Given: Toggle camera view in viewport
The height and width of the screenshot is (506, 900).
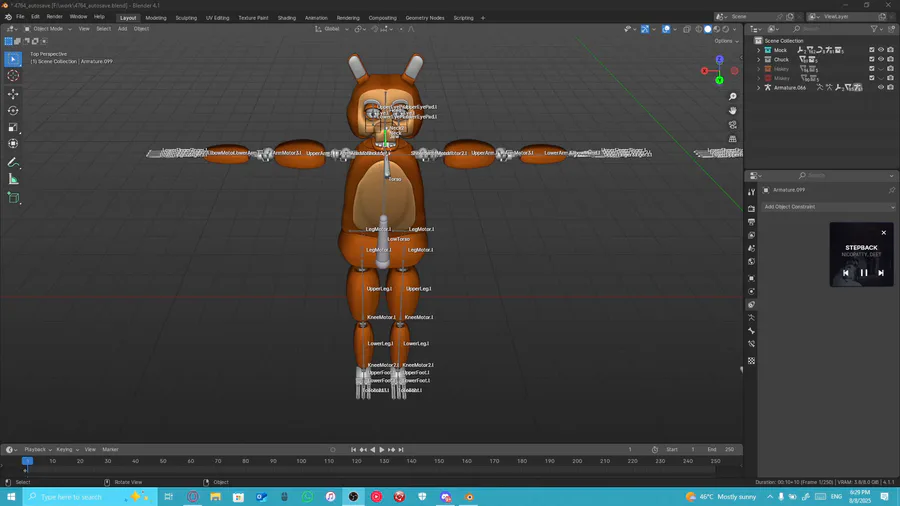Looking at the screenshot, I should [732, 125].
